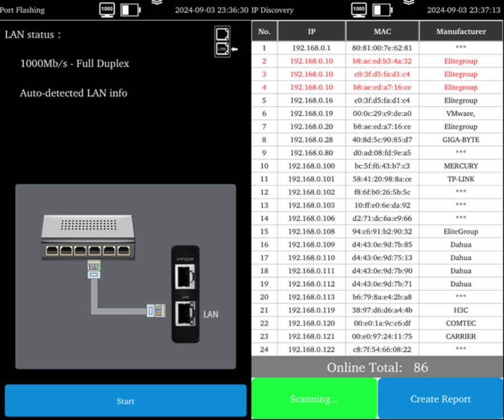This screenshot has height=420, width=504.
Task: Click the battery icon in IP Discovery header
Action: point(383,10)
